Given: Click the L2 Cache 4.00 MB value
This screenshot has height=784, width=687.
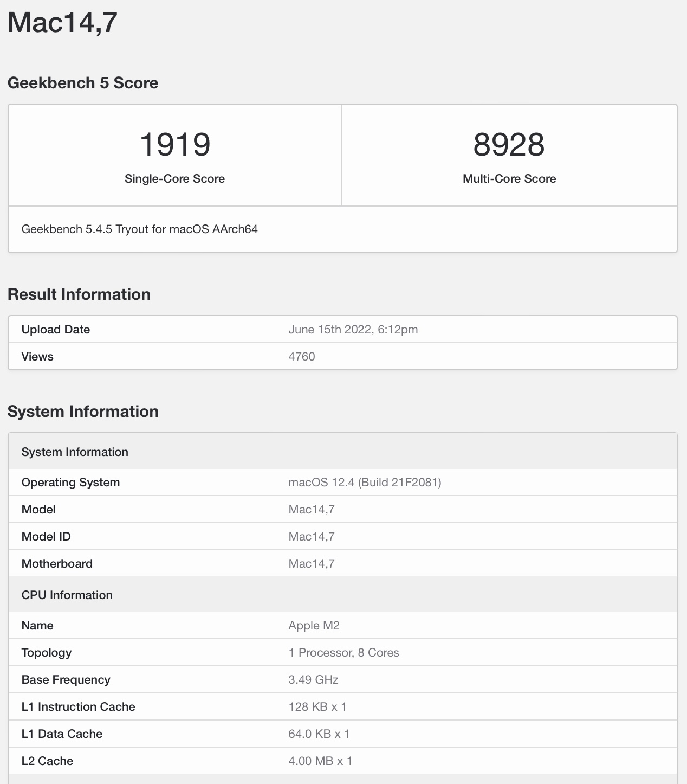Looking at the screenshot, I should pos(320,761).
